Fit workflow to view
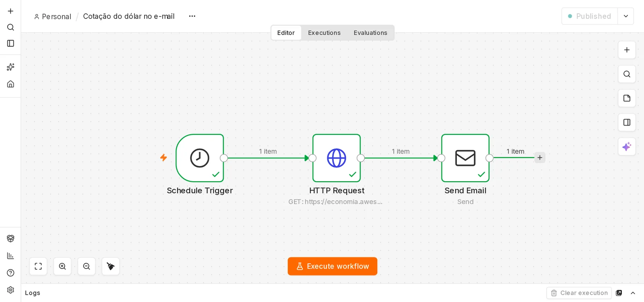The width and height of the screenshot is (644, 302). (38, 266)
